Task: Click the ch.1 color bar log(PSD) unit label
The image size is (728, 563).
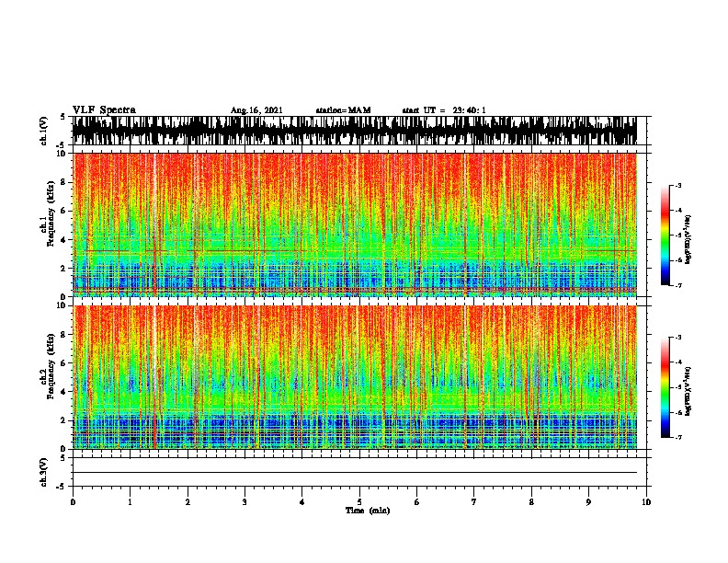Action: pyautogui.click(x=688, y=239)
